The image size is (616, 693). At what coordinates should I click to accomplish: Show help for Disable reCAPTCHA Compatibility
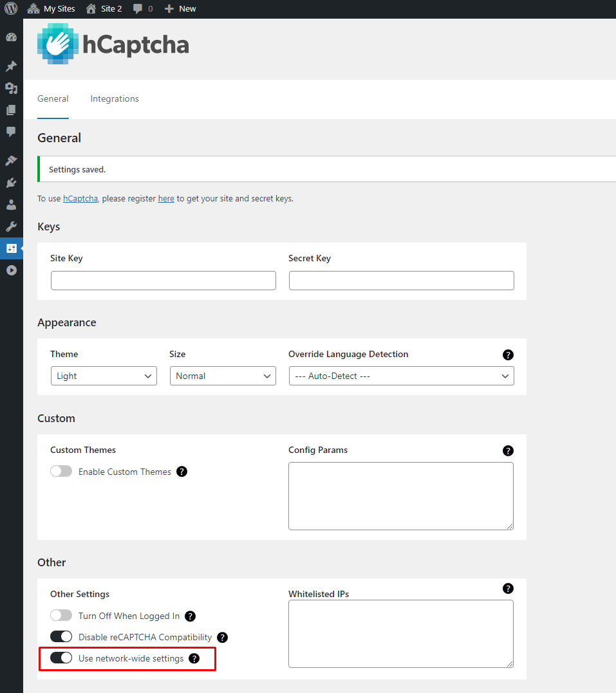click(x=223, y=637)
